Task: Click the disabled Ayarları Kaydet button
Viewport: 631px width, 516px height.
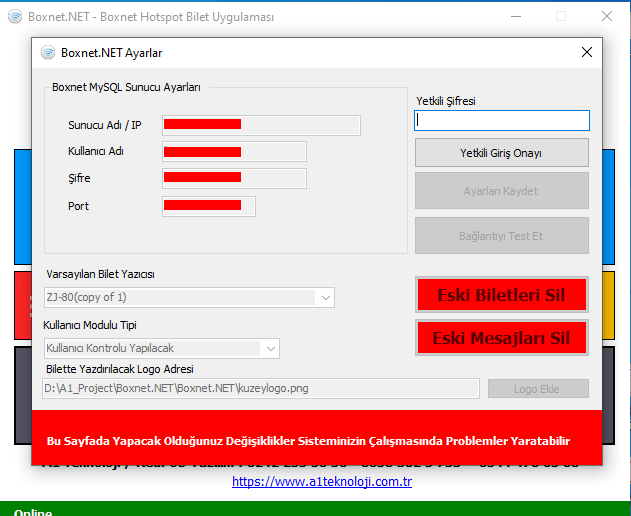Action: [502, 191]
